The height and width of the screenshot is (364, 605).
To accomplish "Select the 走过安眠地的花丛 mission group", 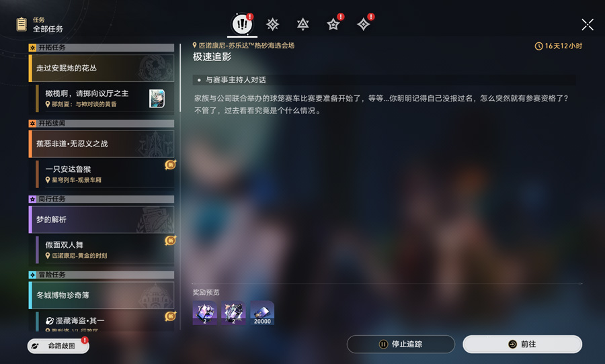I will (101, 69).
